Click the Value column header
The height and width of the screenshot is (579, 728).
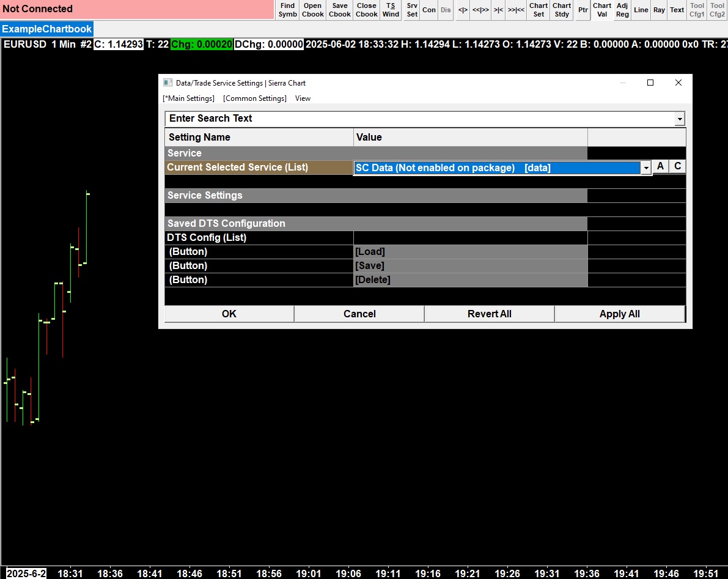(x=470, y=138)
